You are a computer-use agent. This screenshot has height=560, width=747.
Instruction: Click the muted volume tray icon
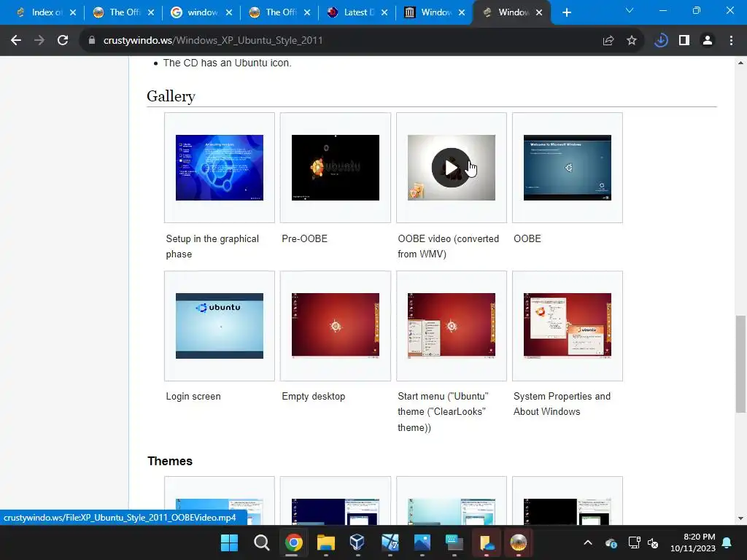tap(653, 542)
